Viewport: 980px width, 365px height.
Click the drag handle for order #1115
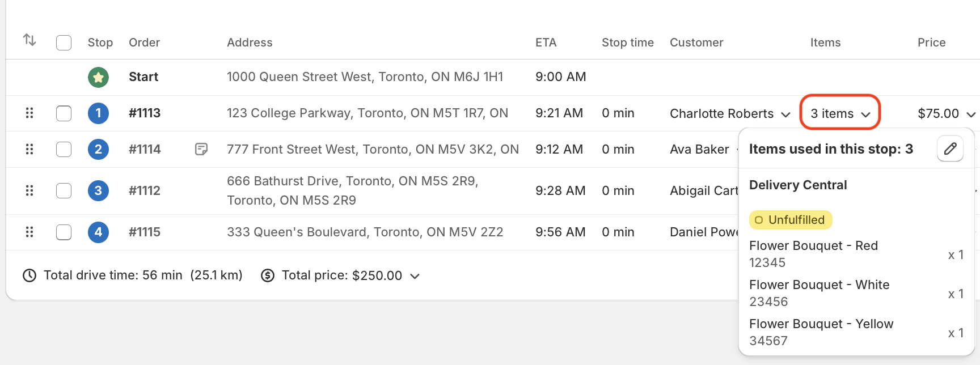point(29,232)
